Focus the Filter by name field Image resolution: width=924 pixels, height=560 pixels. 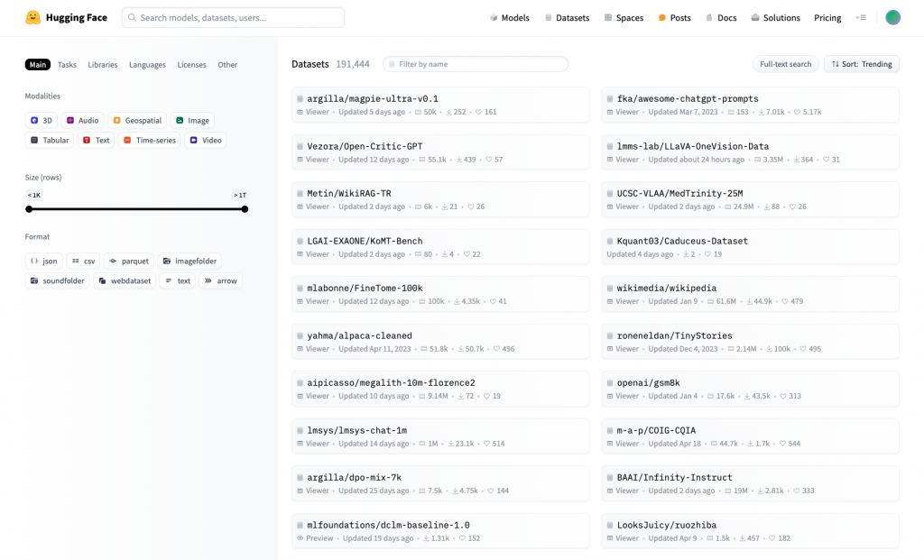[x=476, y=64]
